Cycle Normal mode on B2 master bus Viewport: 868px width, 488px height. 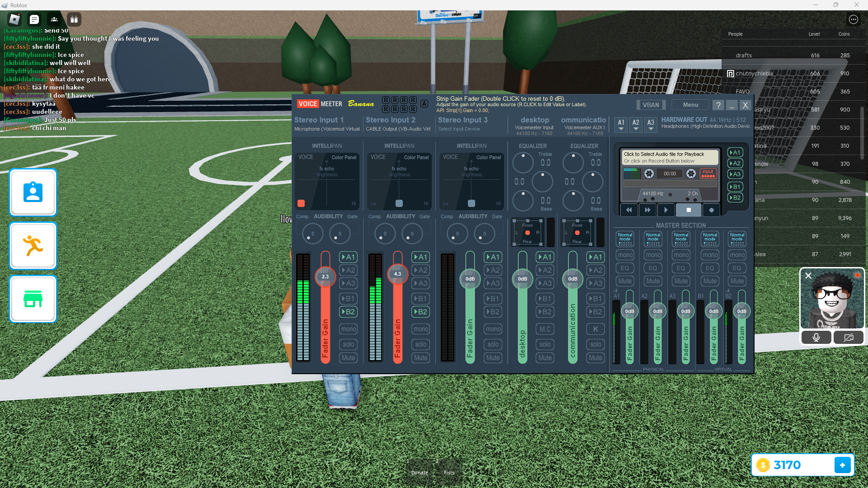click(x=737, y=239)
